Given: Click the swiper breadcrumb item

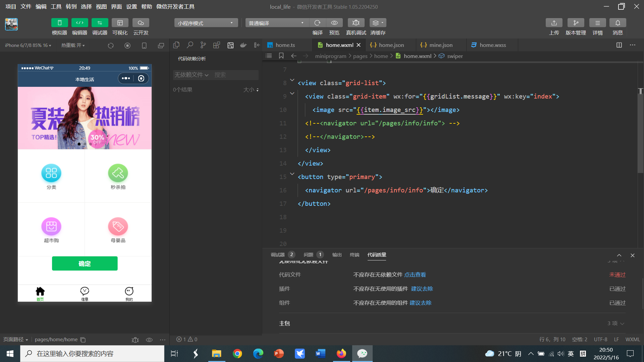Looking at the screenshot, I should tap(454, 56).
